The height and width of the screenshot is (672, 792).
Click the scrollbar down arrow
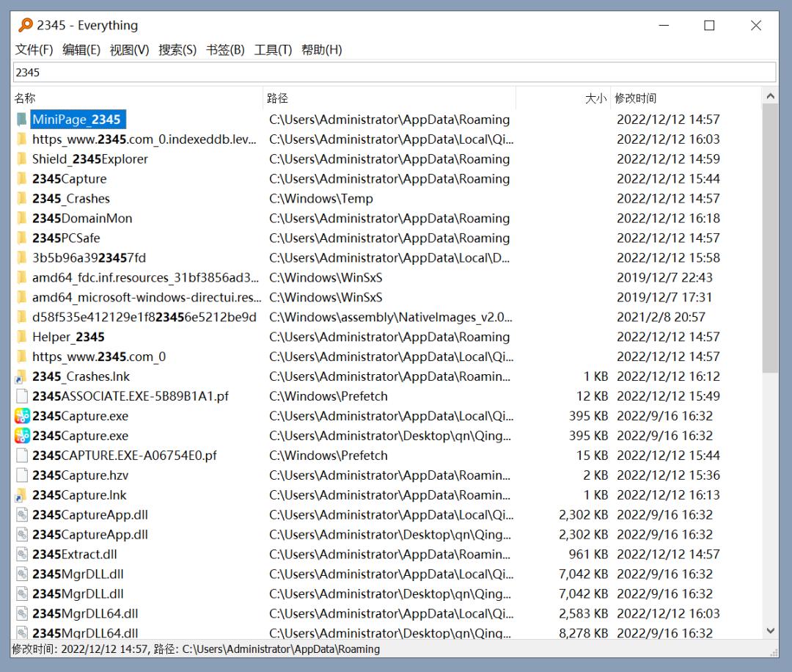click(770, 631)
